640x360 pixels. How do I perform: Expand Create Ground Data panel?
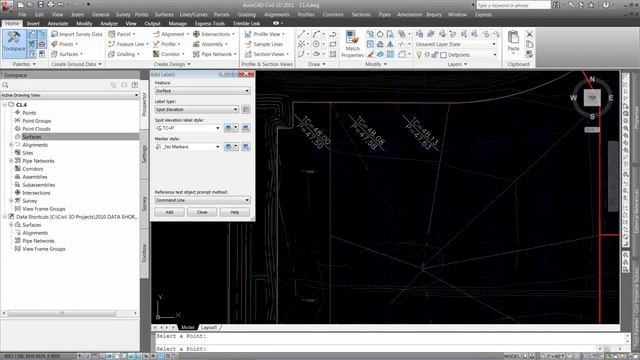[x=76, y=64]
